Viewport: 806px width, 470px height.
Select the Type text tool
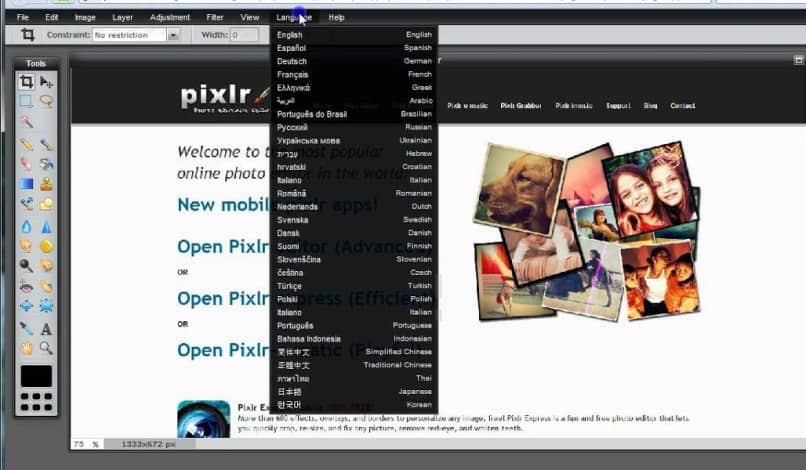46,328
